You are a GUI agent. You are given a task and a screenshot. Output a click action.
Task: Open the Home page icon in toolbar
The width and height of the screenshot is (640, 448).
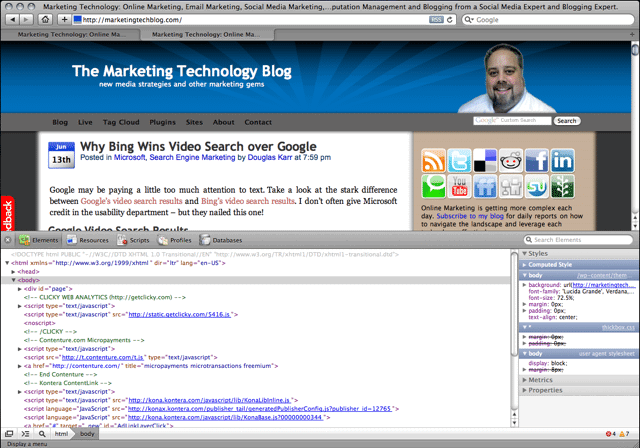[x=45, y=20]
